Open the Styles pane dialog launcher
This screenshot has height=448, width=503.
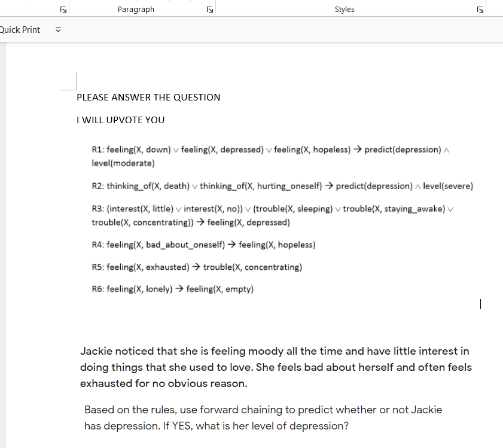pos(480,10)
